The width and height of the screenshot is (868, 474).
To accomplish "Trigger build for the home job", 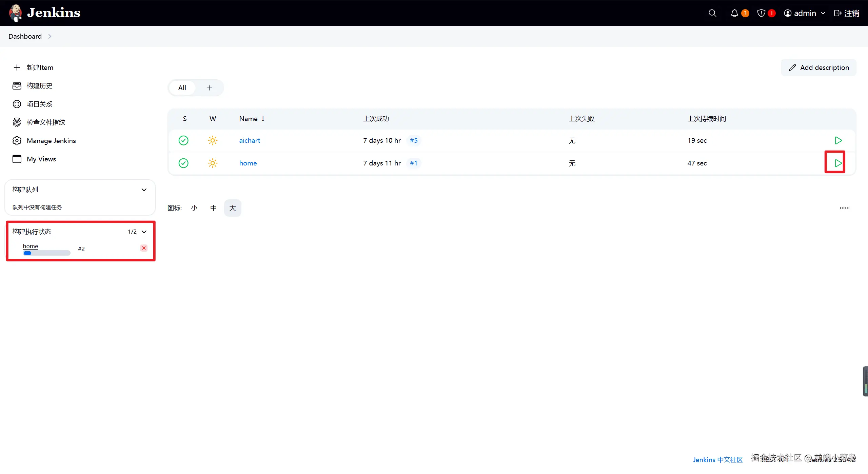I will pos(838,163).
